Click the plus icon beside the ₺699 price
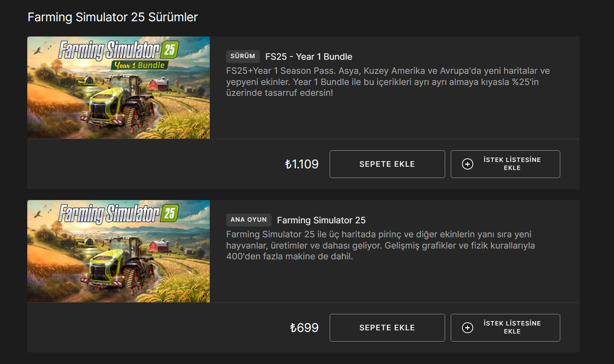The image size is (614, 364). [468, 328]
